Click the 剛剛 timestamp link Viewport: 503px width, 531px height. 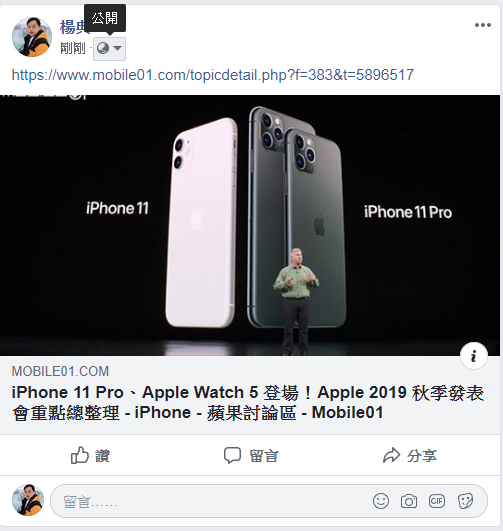click(x=73, y=48)
